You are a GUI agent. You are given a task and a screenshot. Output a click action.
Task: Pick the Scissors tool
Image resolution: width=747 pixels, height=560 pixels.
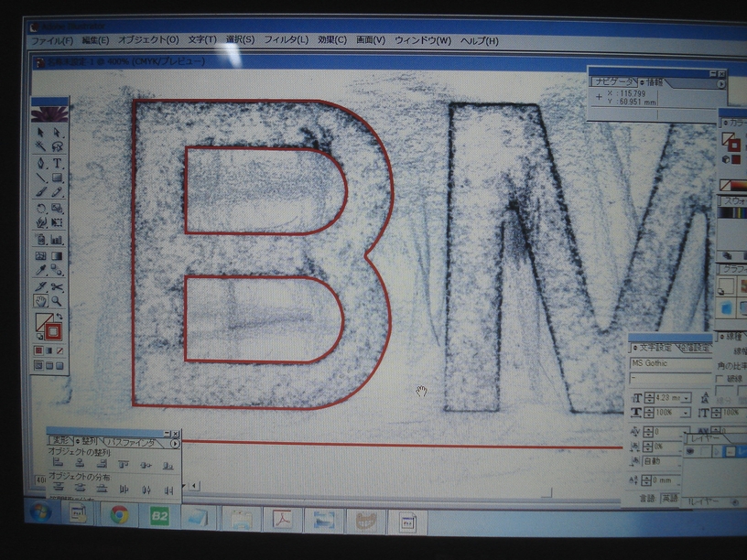coord(58,286)
